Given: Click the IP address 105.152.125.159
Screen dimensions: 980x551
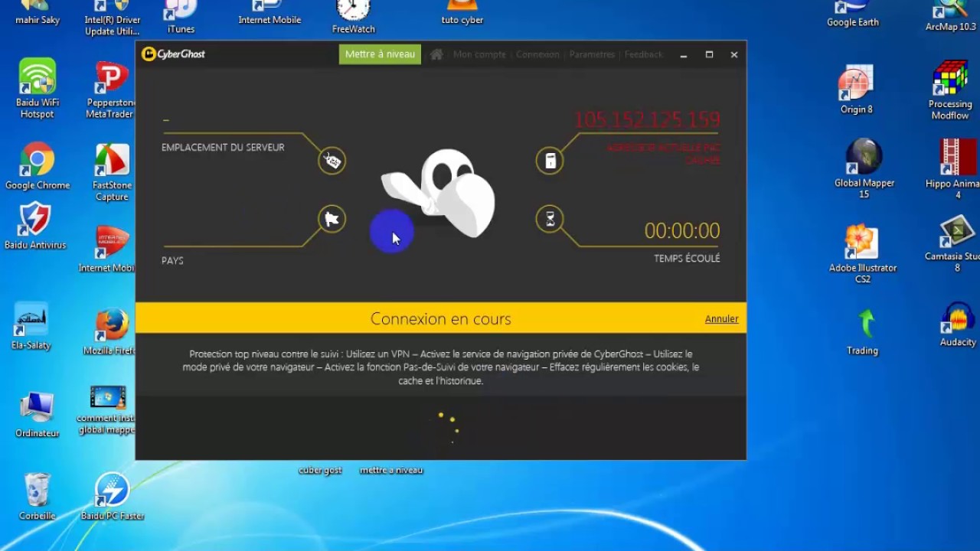Looking at the screenshot, I should tap(647, 120).
